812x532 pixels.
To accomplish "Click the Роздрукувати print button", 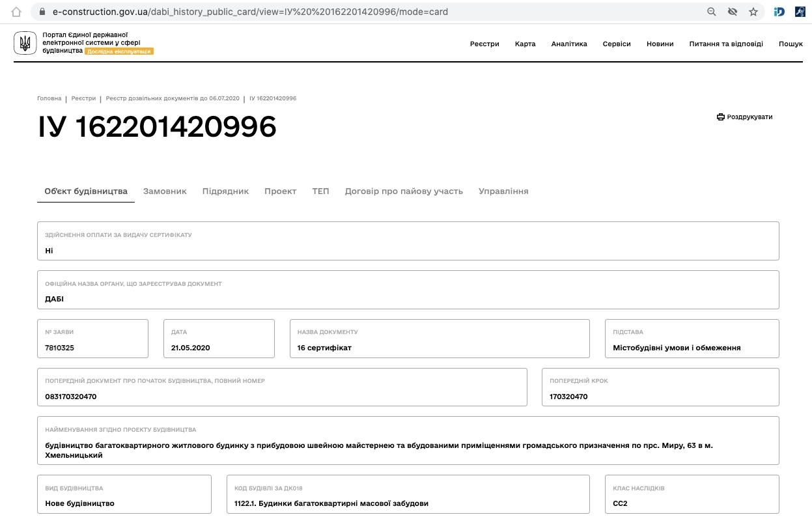I will (x=744, y=117).
